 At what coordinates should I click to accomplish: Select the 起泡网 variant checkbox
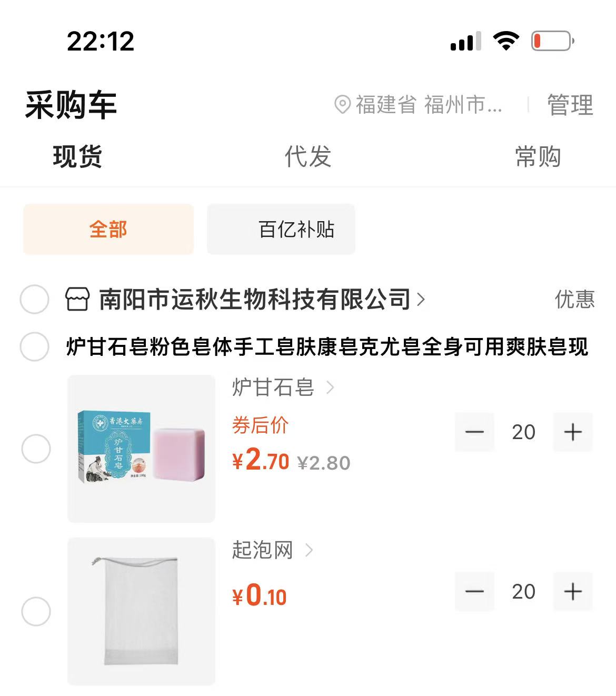(36, 611)
